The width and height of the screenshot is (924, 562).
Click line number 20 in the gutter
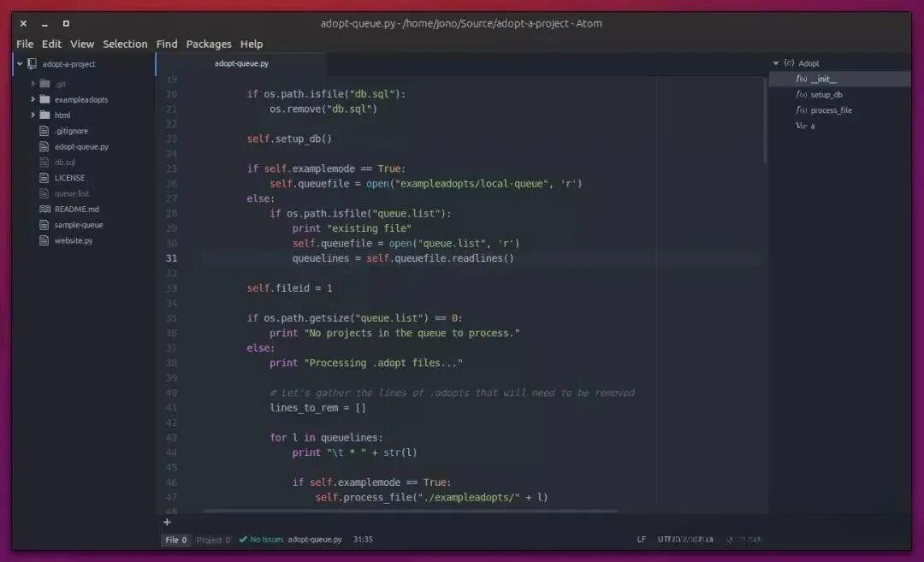pyautogui.click(x=171, y=94)
